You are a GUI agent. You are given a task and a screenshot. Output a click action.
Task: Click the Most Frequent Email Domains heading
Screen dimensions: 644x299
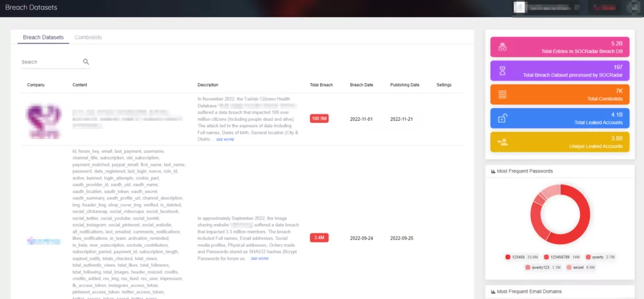[x=530, y=291]
